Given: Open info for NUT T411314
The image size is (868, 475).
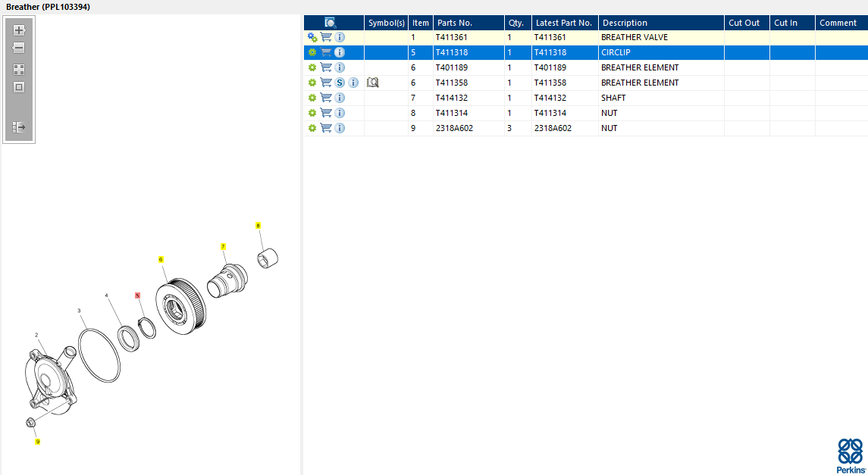Looking at the screenshot, I should 340,113.
